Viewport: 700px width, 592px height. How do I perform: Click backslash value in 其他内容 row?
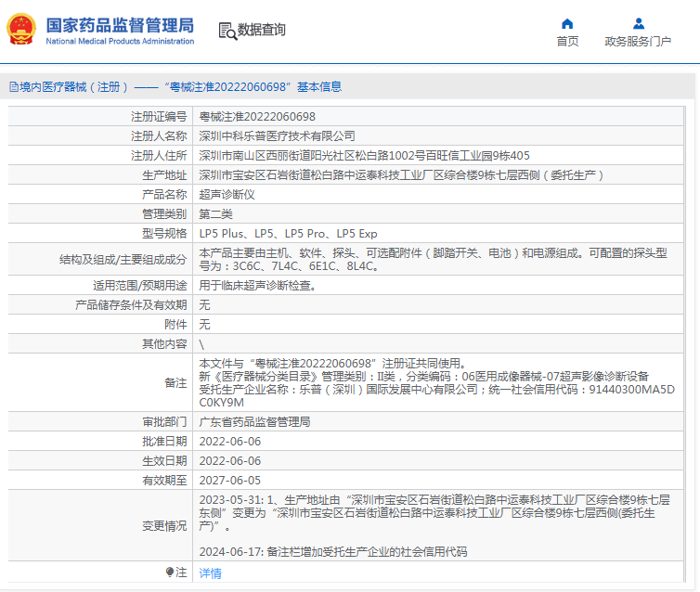(201, 344)
